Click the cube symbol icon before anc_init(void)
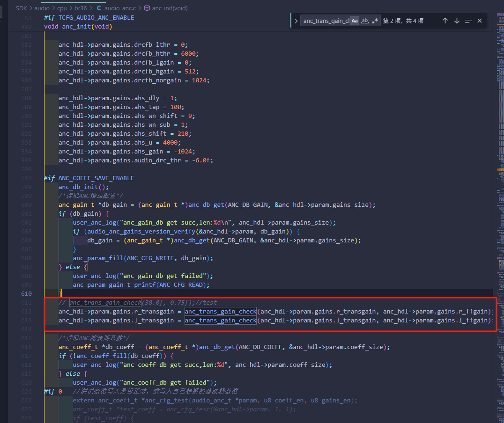The image size is (504, 423). tap(147, 8)
